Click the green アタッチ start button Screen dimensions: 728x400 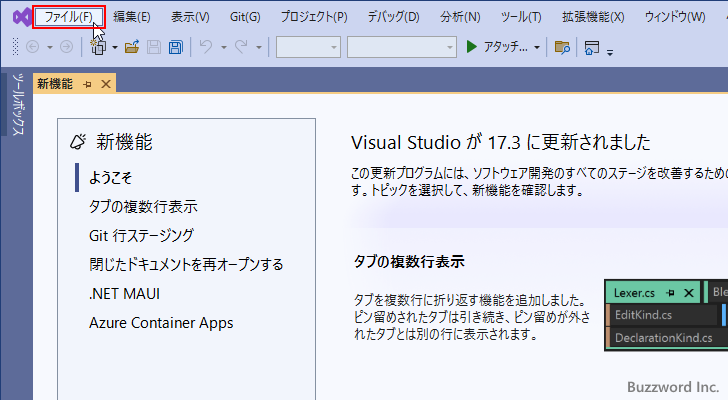(x=496, y=47)
